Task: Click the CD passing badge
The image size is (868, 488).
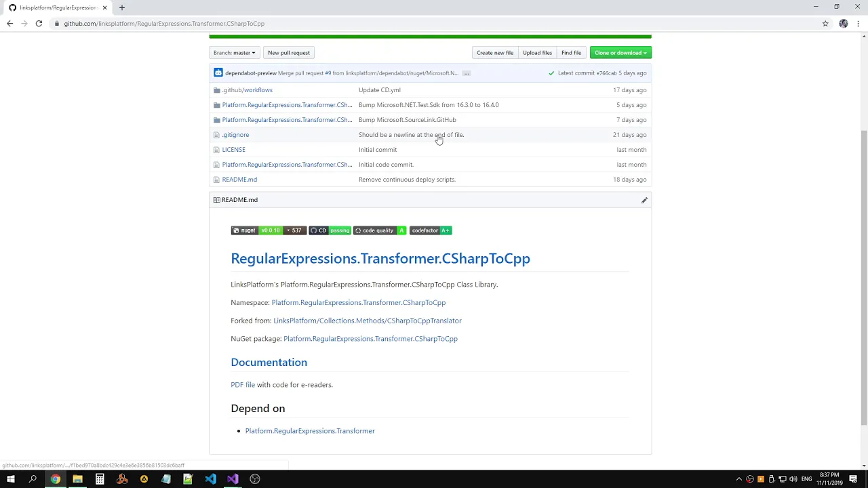Action: pyautogui.click(x=330, y=230)
